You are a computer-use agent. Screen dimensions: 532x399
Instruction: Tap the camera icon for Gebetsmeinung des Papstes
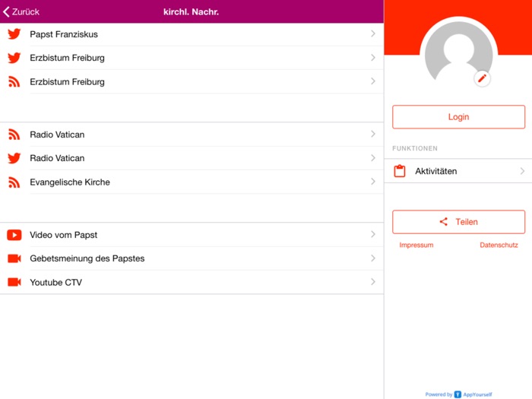tap(14, 258)
